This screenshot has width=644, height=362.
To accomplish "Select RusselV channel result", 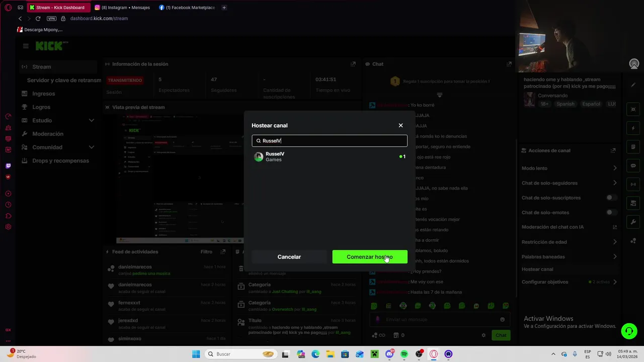I will (x=330, y=157).
